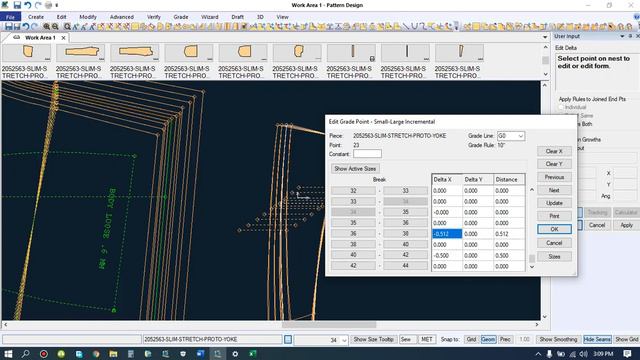Click the red recording icon on taskbar

[x=43, y=354]
